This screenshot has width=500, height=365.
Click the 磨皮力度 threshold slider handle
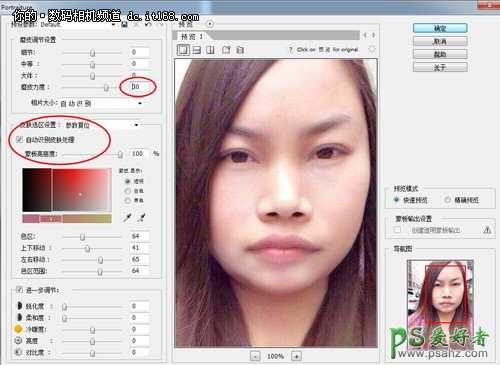coord(106,88)
